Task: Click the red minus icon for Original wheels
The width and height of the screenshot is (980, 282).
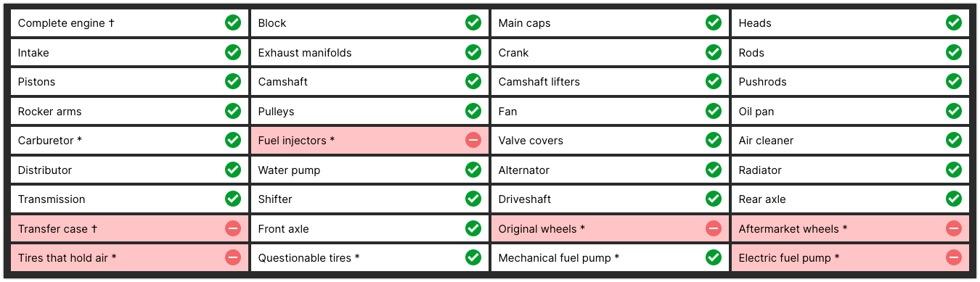Action: tap(714, 228)
